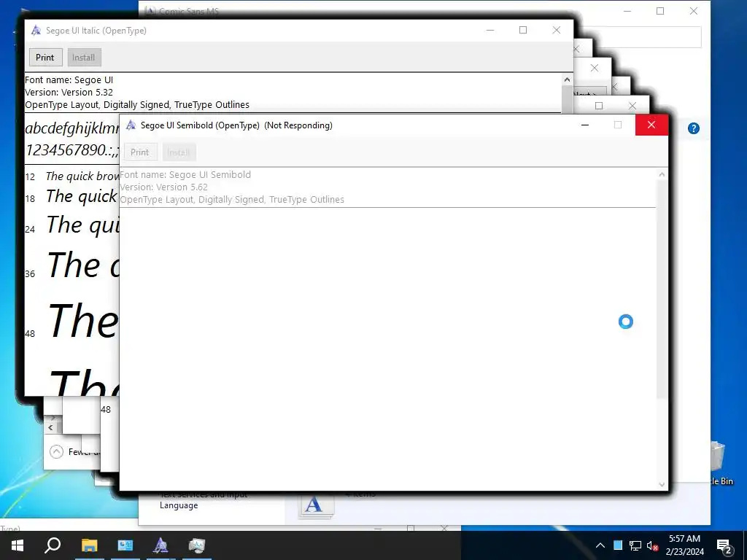Click 'Font name: Segoe UI' text in Italic window

point(69,80)
